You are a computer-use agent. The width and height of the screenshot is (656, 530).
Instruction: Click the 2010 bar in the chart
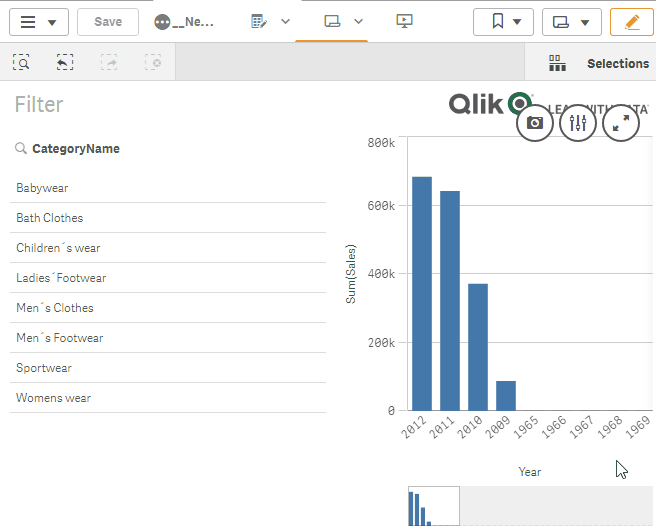[478, 347]
